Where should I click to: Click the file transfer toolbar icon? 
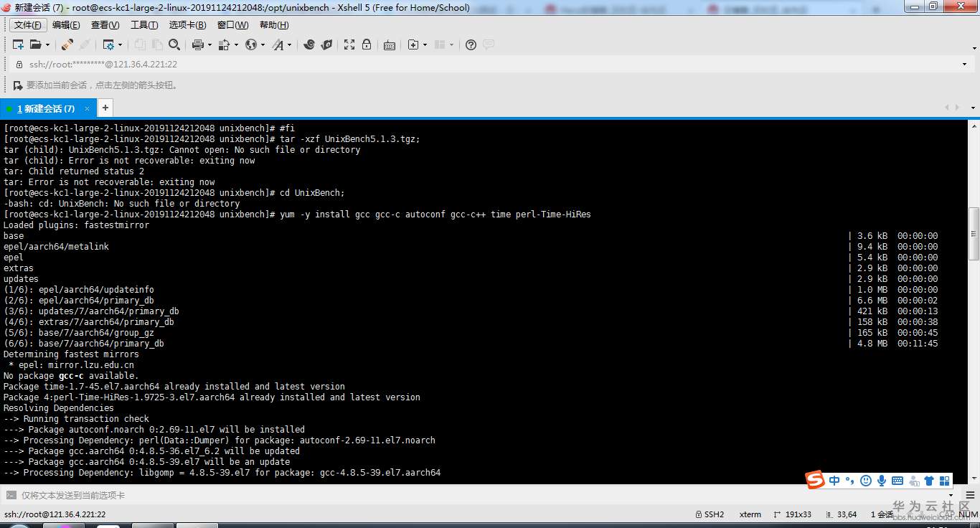224,44
